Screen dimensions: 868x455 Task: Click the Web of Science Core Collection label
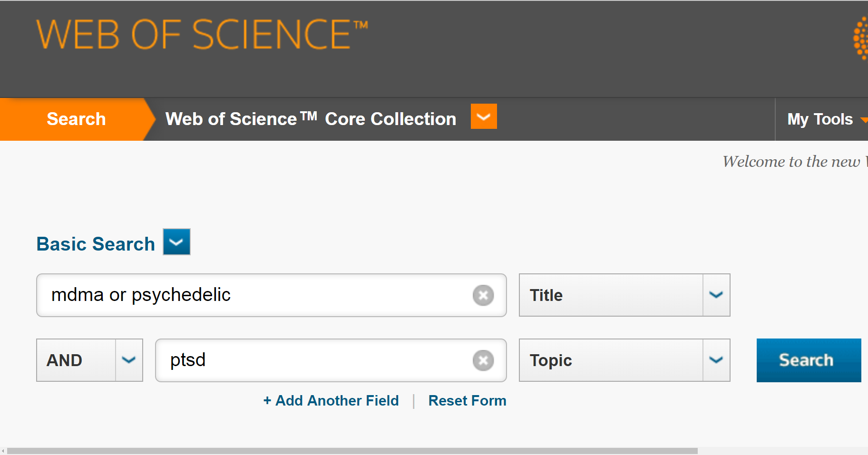tap(311, 119)
